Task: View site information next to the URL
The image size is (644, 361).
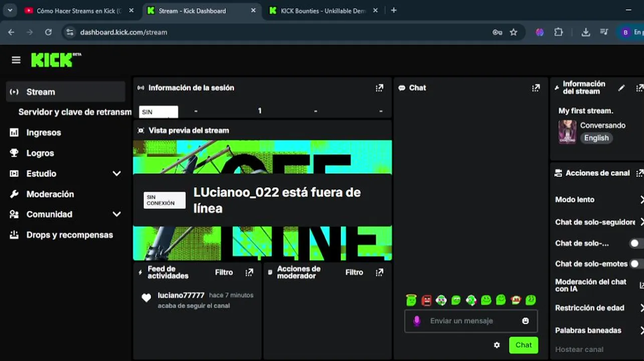Action: click(70, 32)
